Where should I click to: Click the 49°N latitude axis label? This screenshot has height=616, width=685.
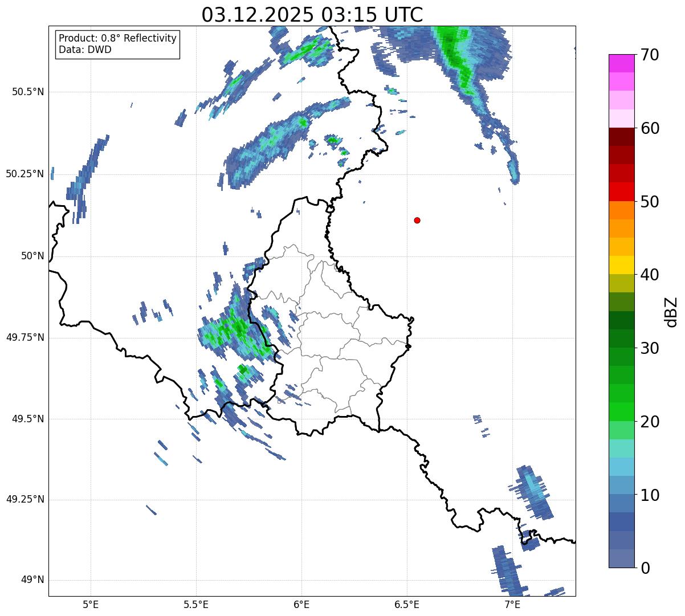[x=32, y=580]
